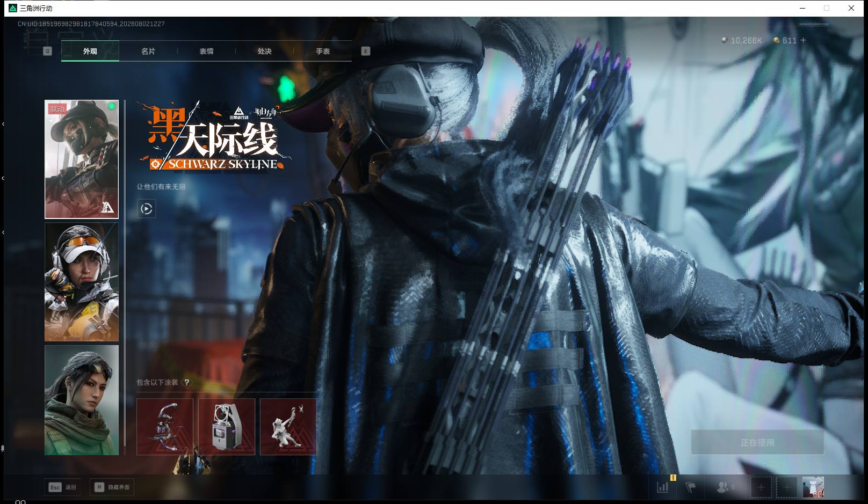Open the stats bar-chart icon in the bottom bar
Screen dimensions: 868x504
663,487
